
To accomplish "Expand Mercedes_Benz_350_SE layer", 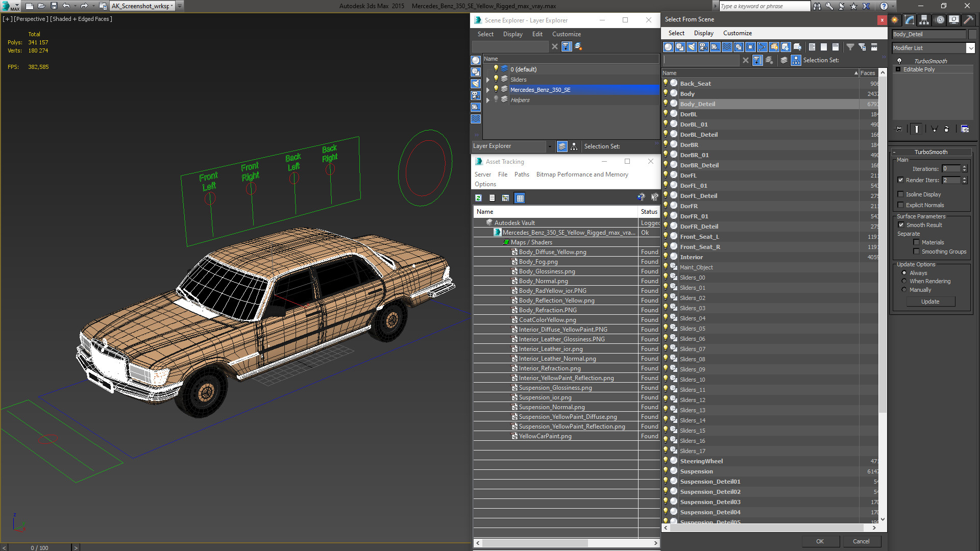I will click(488, 90).
